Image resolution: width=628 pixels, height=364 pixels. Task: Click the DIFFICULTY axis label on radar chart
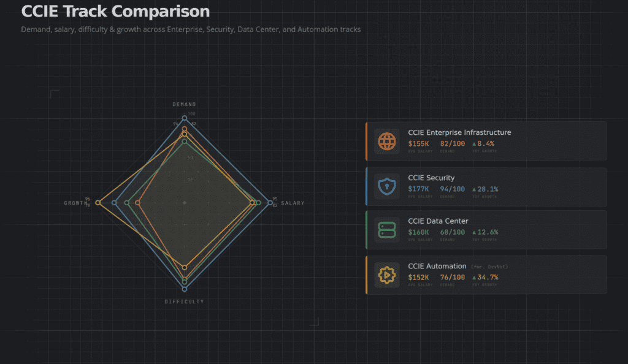184,301
